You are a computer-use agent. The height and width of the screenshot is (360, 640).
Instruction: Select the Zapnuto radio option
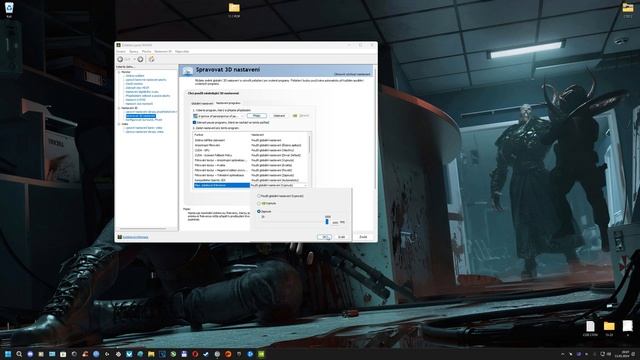tap(258, 211)
